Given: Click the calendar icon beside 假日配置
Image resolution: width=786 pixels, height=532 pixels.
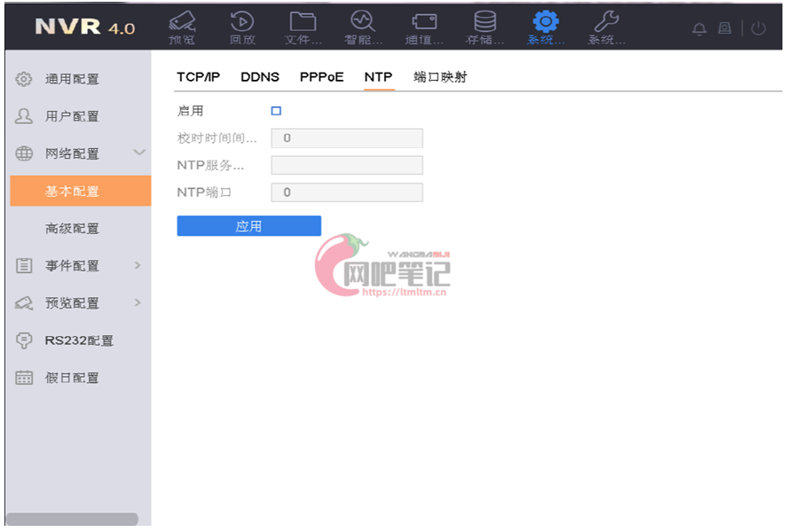Looking at the screenshot, I should point(24,378).
